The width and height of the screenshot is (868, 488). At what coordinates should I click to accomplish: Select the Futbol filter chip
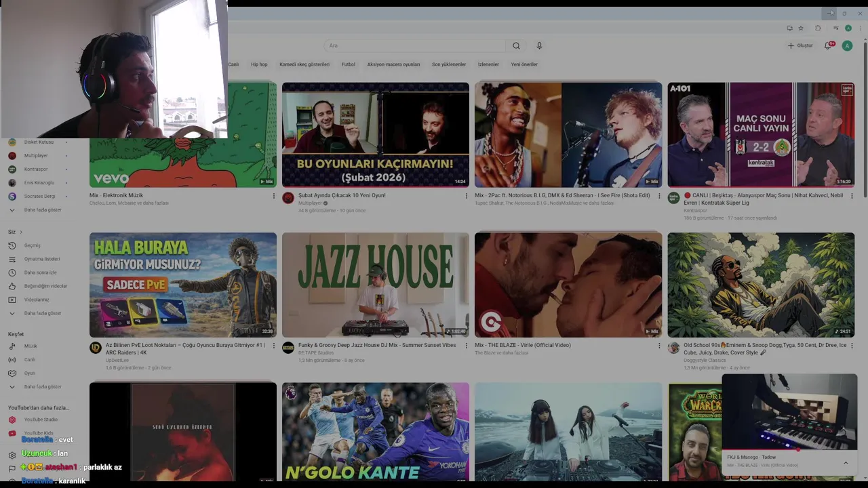coord(349,64)
